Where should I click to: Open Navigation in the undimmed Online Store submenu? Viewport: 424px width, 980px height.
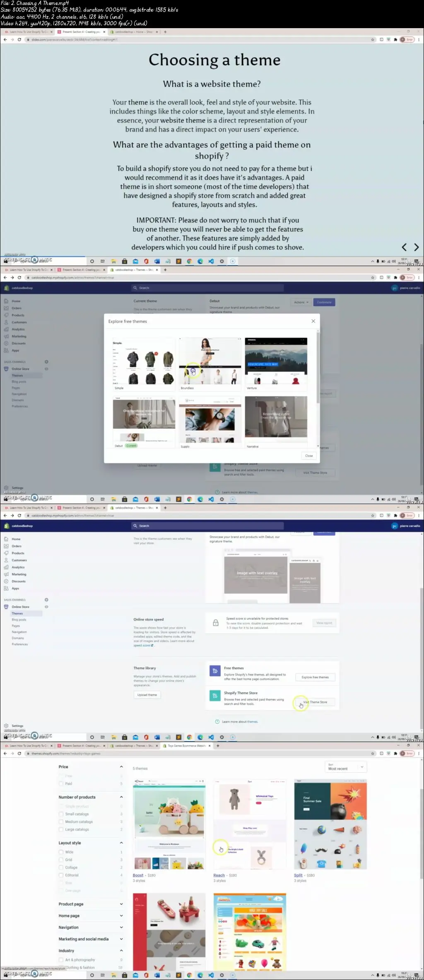pyautogui.click(x=19, y=632)
